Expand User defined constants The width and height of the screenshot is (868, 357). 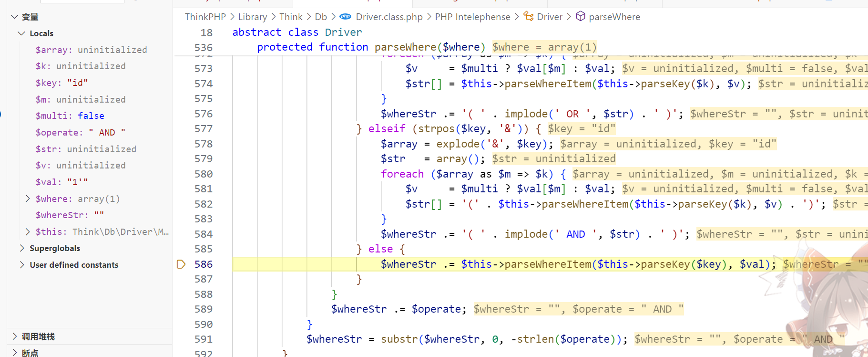click(21, 265)
